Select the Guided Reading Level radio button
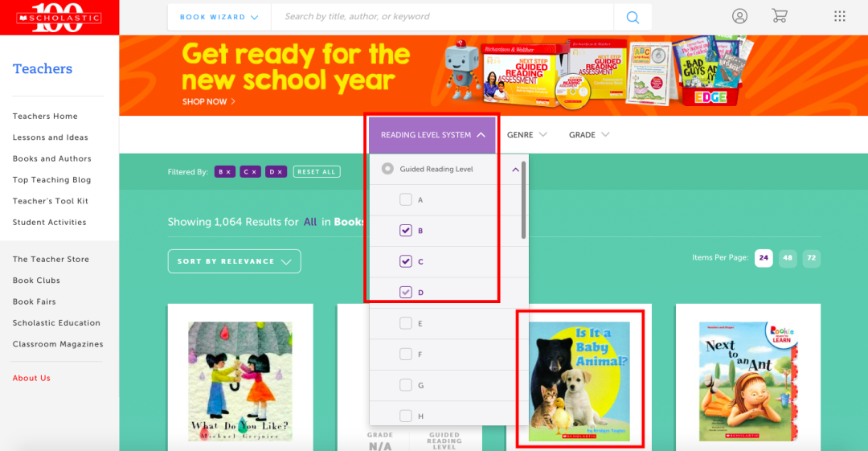868x451 pixels. point(387,169)
